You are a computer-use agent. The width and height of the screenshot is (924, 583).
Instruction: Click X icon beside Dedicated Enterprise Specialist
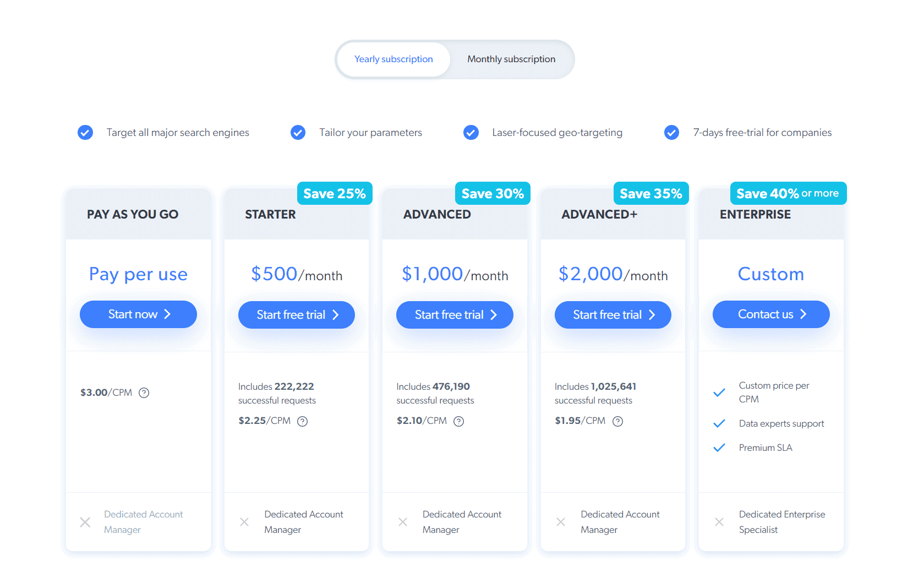[x=719, y=522]
